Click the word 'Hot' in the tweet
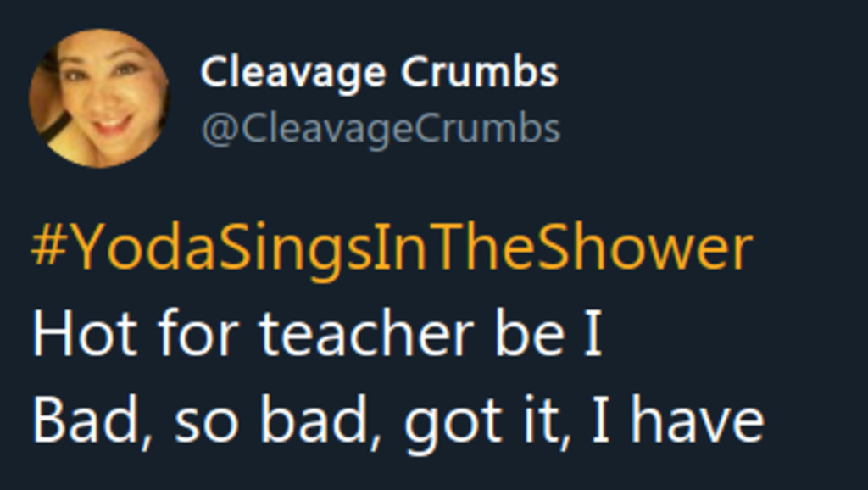Image resolution: width=868 pixels, height=490 pixels. point(85,334)
